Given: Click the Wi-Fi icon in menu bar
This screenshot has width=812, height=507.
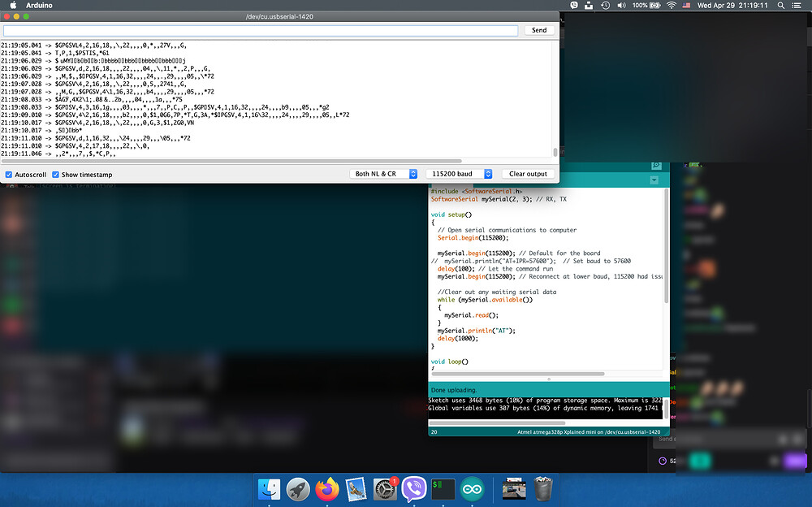Looking at the screenshot, I should point(670,5).
